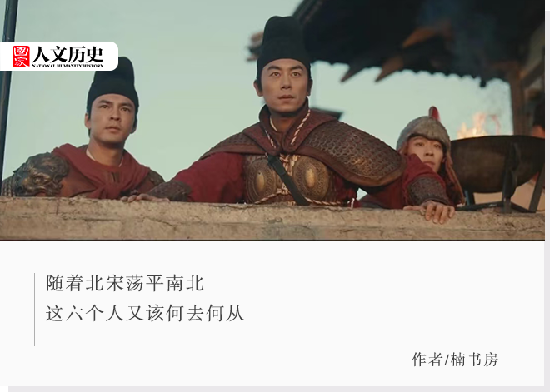550x392 pixels.
Task: Click the lion-head shoulder armor on left man
Action: [x=38, y=174]
